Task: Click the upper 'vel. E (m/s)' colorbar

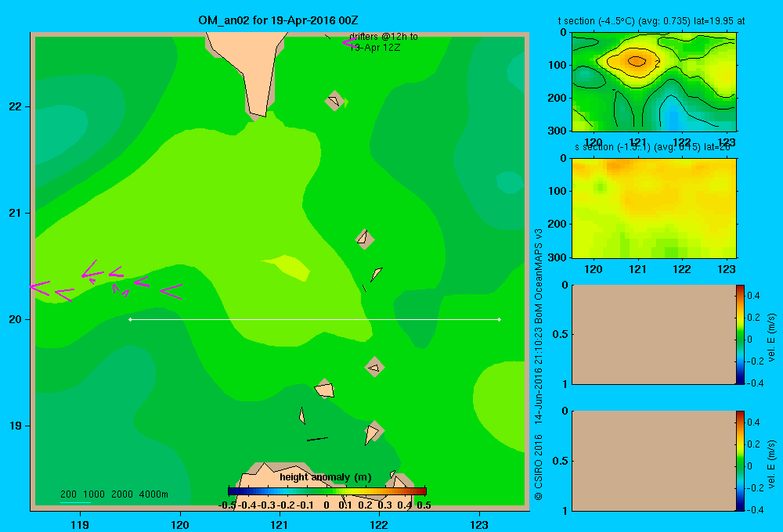Action: point(740,334)
